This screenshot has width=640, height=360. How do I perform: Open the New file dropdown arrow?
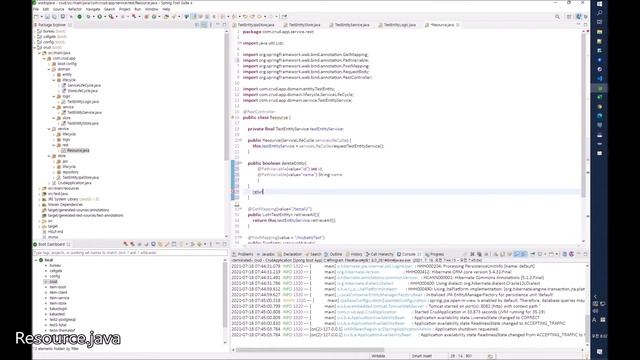click(x=41, y=17)
